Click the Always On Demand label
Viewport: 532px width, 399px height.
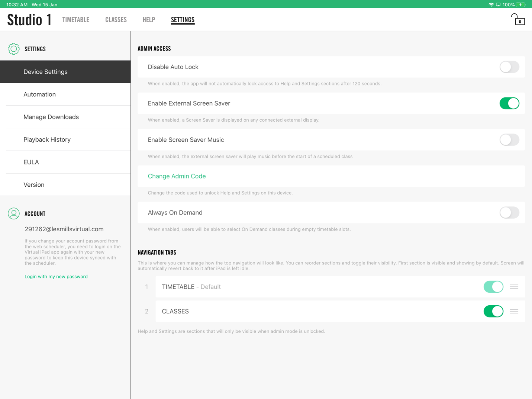175,213
